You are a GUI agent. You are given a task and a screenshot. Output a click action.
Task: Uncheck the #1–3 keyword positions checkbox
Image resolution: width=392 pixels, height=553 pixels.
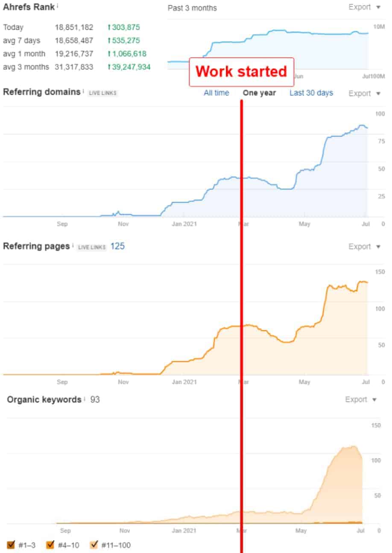(12, 545)
